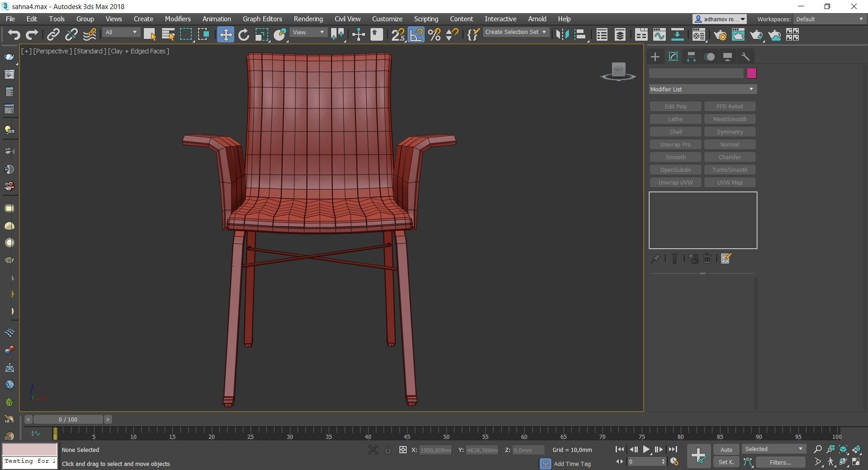
Task: Open the Rendered Frame Window icon
Action: click(738, 34)
